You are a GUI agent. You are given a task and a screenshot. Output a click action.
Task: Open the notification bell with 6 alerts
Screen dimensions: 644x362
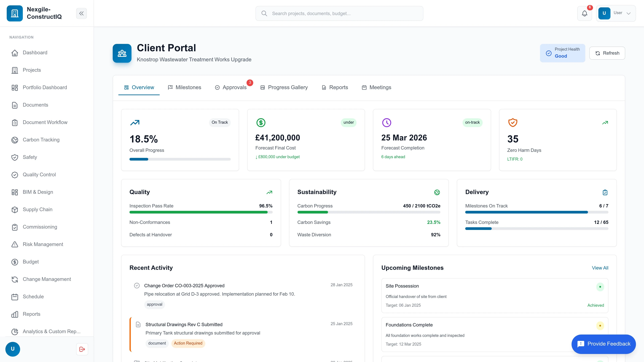tap(584, 13)
